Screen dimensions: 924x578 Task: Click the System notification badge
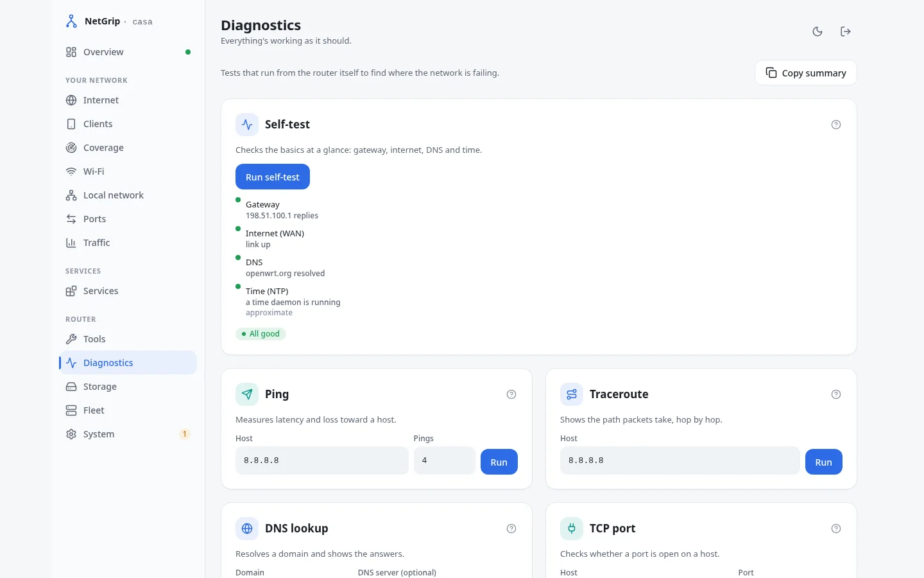tap(185, 434)
